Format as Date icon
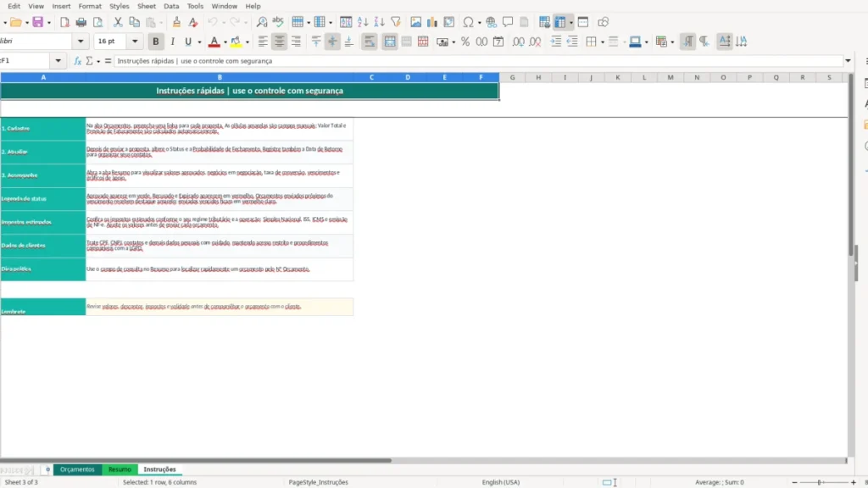Image resolution: width=868 pixels, height=488 pixels. 498,42
